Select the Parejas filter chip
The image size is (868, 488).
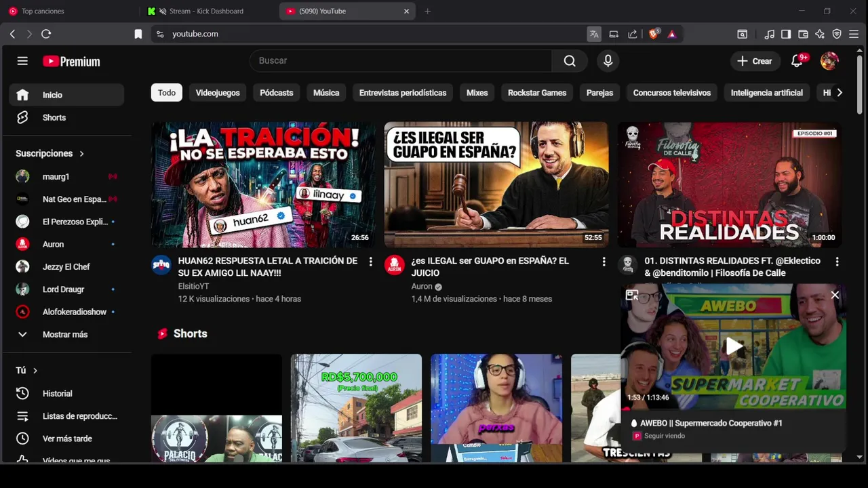tap(599, 93)
